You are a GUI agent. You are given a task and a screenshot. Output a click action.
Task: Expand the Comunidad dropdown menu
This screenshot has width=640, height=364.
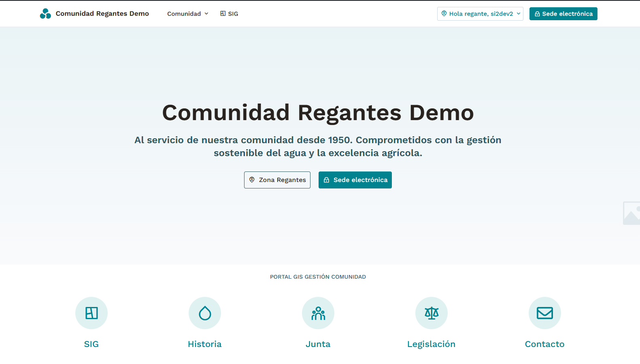click(188, 14)
